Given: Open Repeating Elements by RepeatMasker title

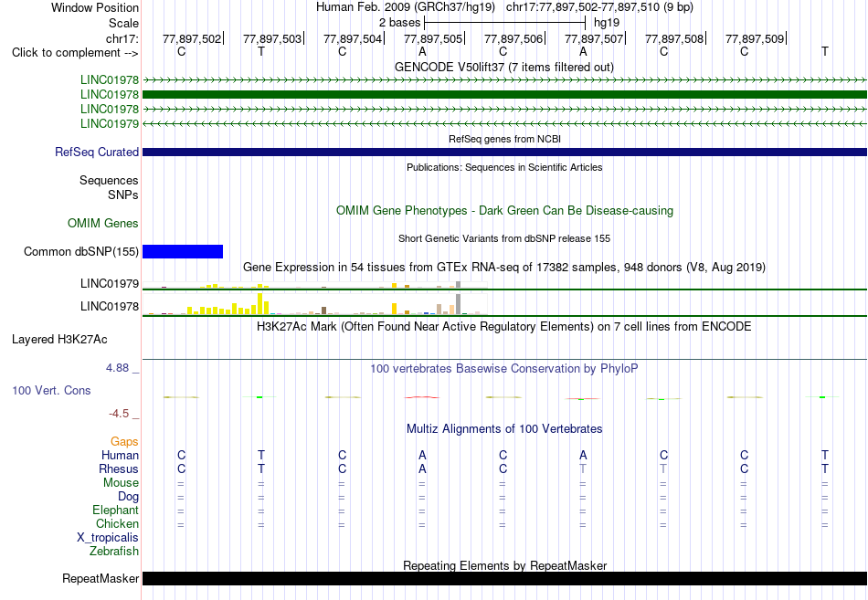Looking at the screenshot, I should point(504,565).
